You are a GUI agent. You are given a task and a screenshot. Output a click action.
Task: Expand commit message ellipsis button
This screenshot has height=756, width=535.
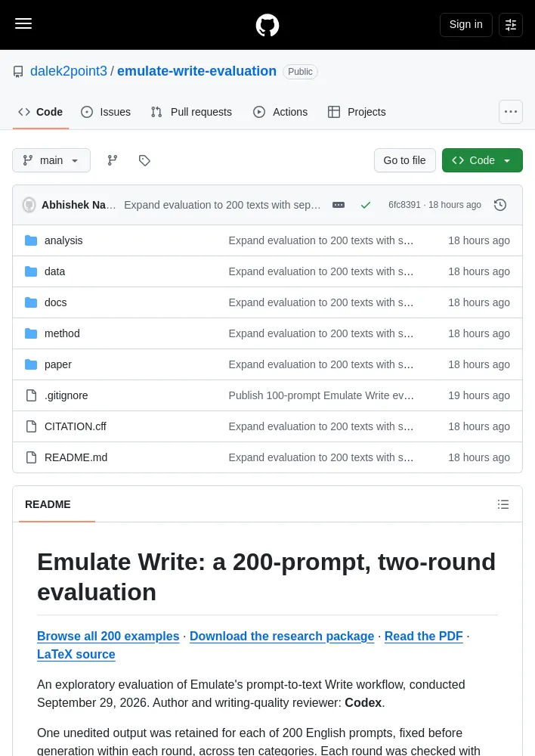[x=339, y=205]
